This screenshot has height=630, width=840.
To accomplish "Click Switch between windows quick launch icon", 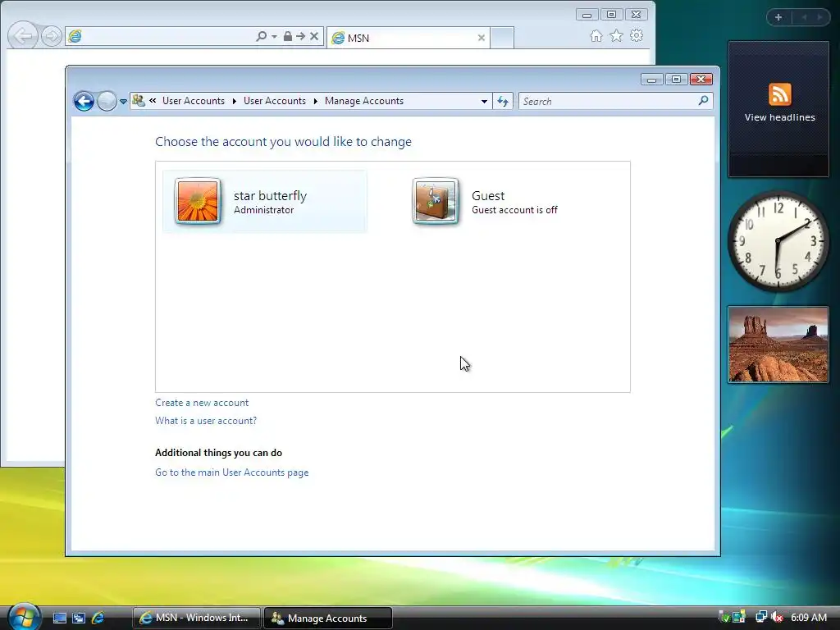I will point(79,618).
